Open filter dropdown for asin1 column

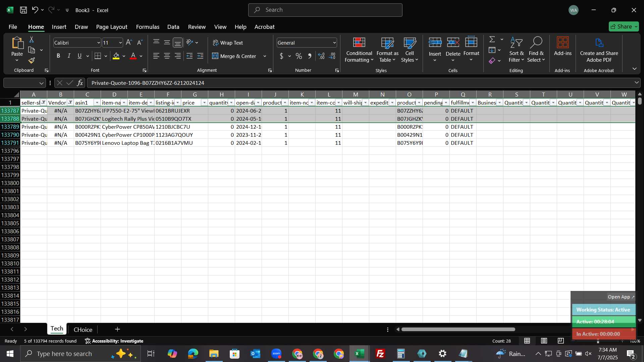point(97,103)
